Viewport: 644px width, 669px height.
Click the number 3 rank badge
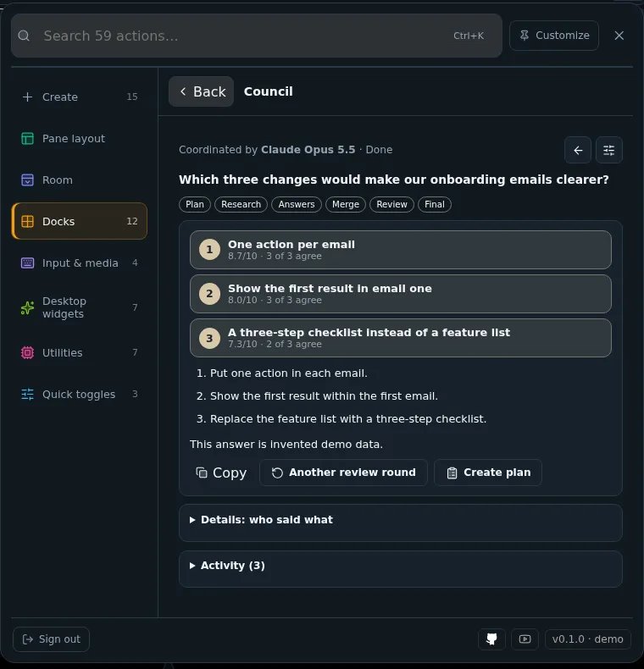209,338
